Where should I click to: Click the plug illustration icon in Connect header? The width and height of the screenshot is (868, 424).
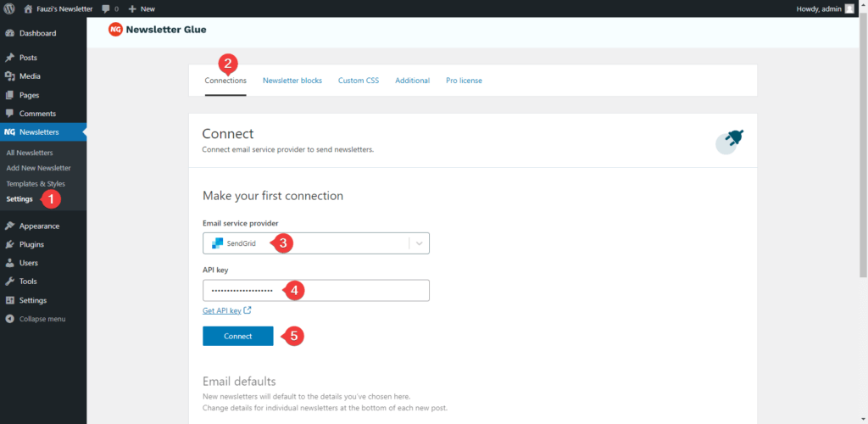[x=730, y=142]
